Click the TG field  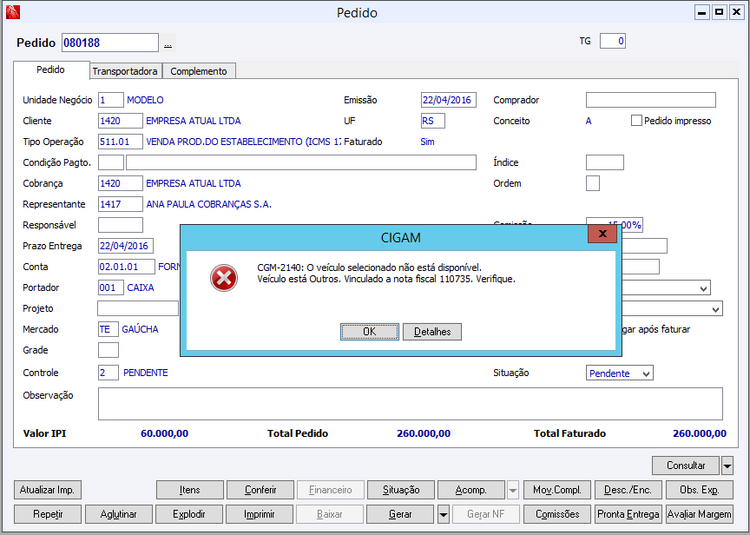coord(613,41)
